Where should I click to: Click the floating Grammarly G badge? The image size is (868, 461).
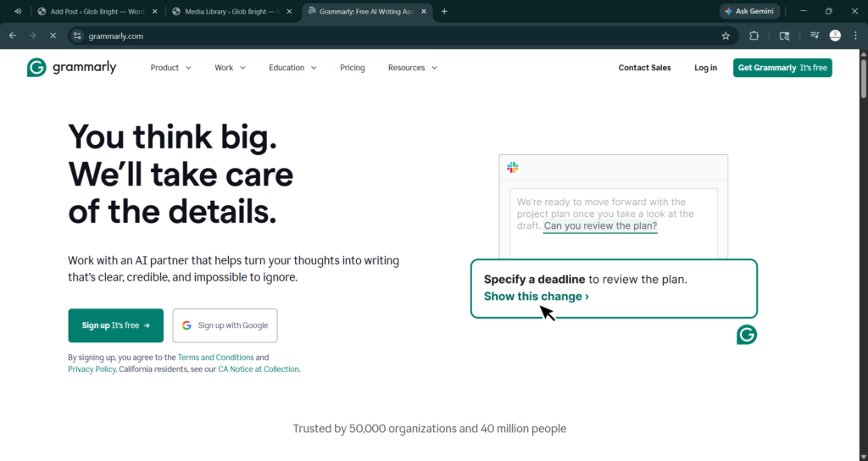[x=746, y=335]
